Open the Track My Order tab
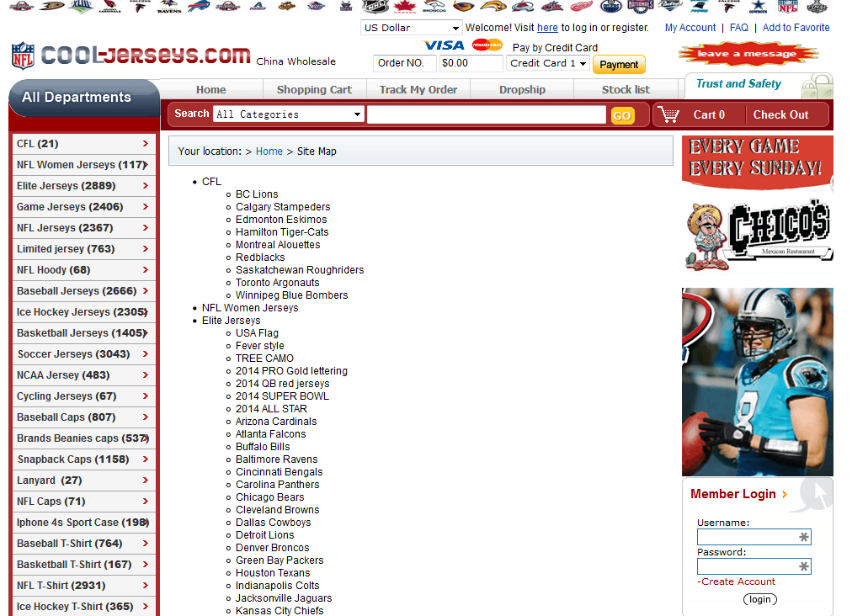Screen dimensions: 852x616 pos(418,90)
